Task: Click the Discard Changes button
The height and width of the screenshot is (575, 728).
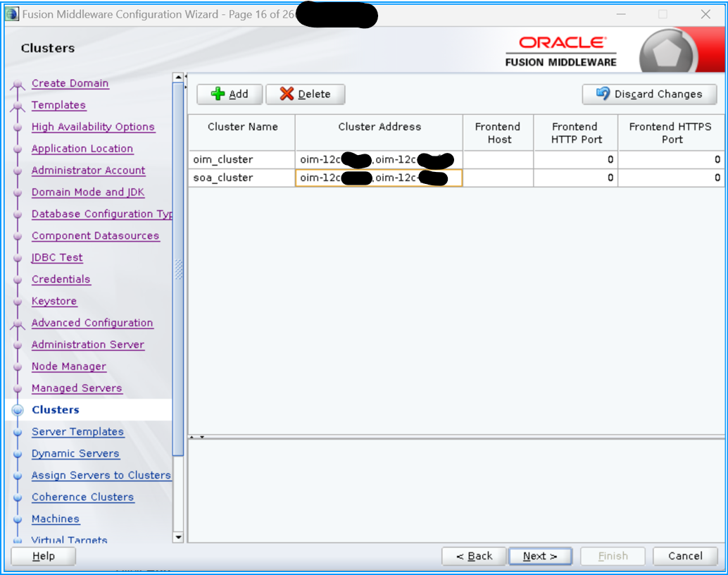Action: click(x=650, y=94)
